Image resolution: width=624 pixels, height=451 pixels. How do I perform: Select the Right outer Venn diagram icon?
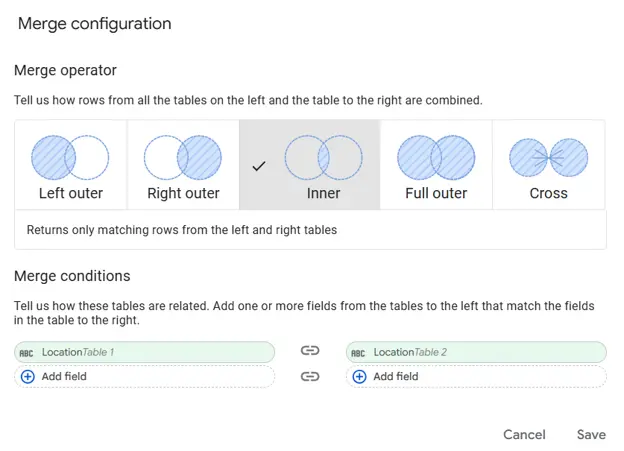183,157
